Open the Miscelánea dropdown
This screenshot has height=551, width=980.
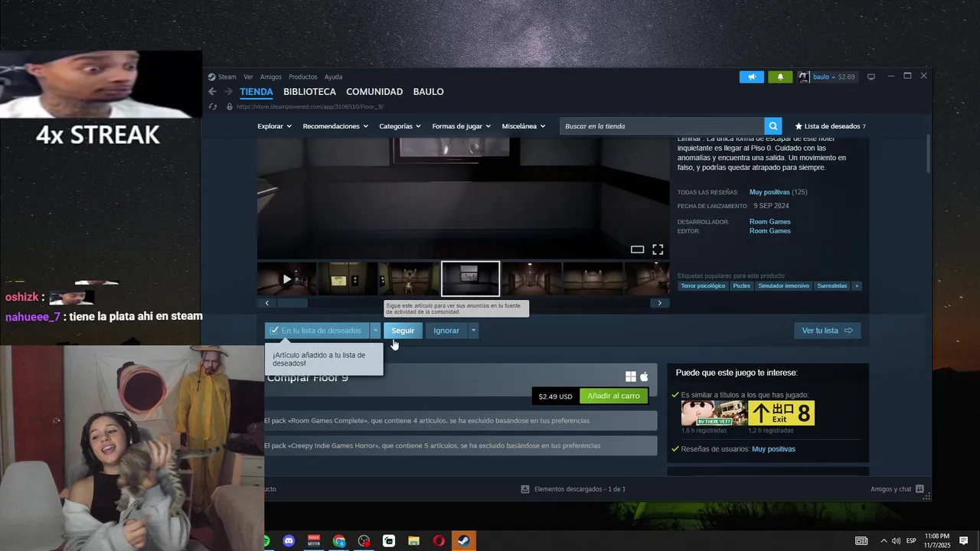524,126
